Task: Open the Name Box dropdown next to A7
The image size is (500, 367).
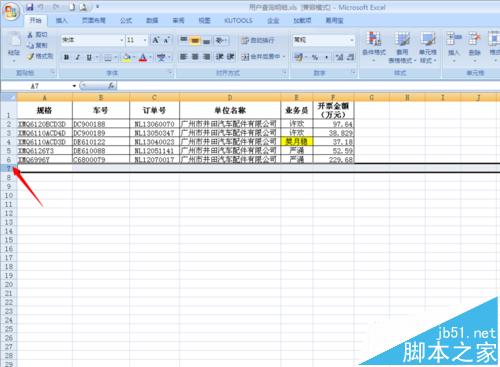Action: pyautogui.click(x=74, y=86)
